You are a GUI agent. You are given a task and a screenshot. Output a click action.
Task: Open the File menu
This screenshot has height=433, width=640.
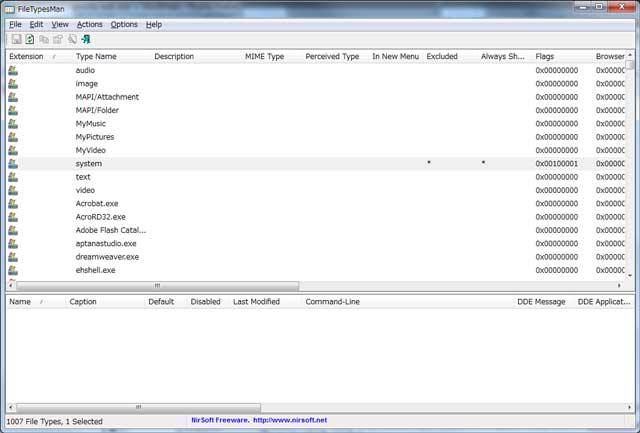[15, 24]
